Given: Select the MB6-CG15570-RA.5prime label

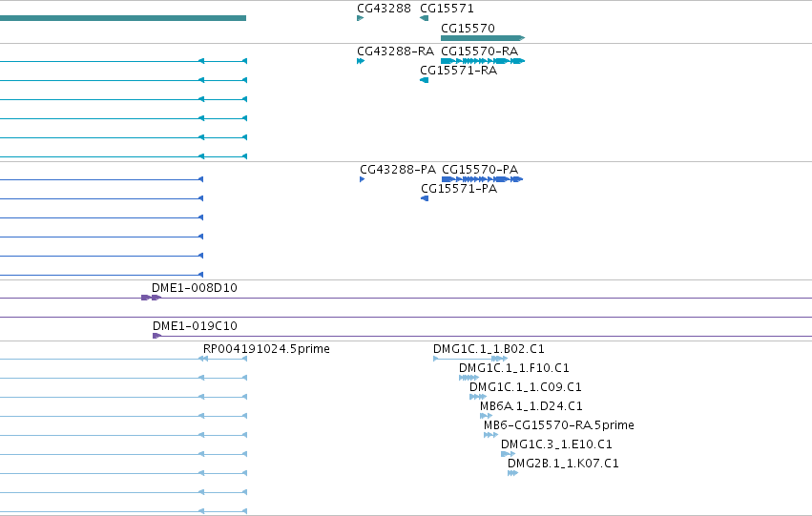Looking at the screenshot, I should pyautogui.click(x=559, y=425).
